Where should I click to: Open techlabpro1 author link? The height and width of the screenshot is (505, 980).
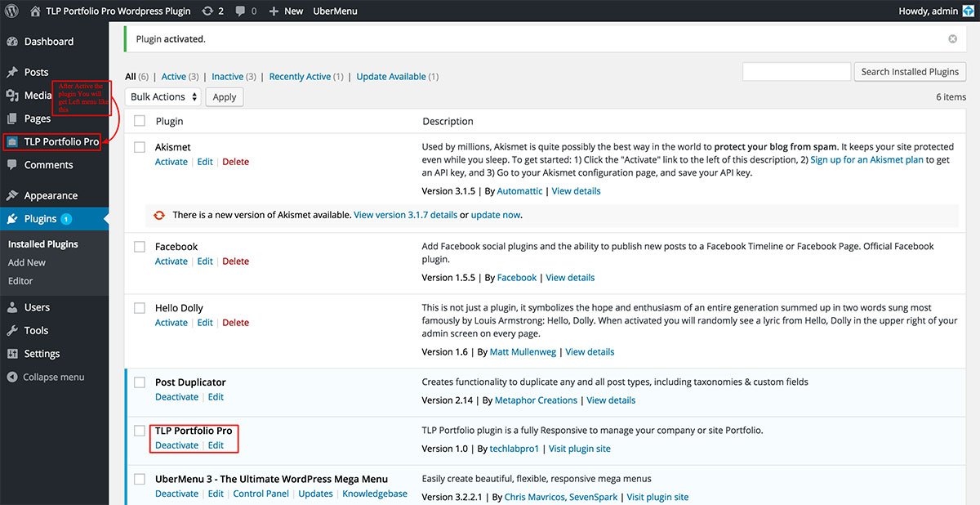[514, 449]
